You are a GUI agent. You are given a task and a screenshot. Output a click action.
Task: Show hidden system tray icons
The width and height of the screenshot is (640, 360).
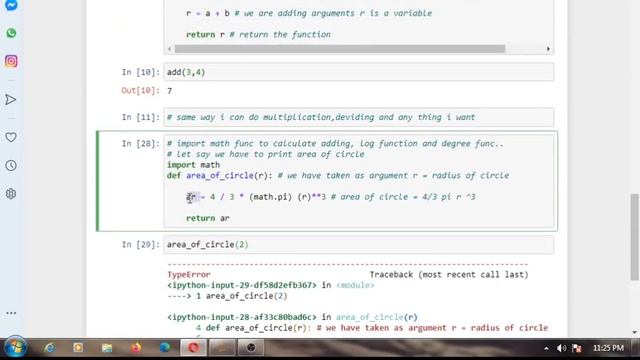[x=546, y=348]
